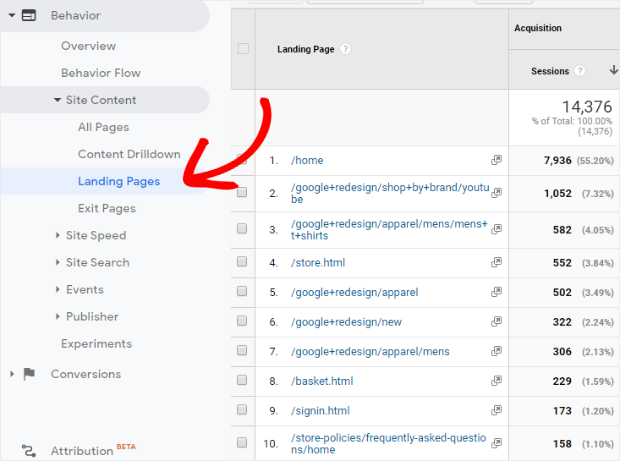Screen dimensions: 620x461
Task: Click the Conversions flag icon
Action: (29, 374)
